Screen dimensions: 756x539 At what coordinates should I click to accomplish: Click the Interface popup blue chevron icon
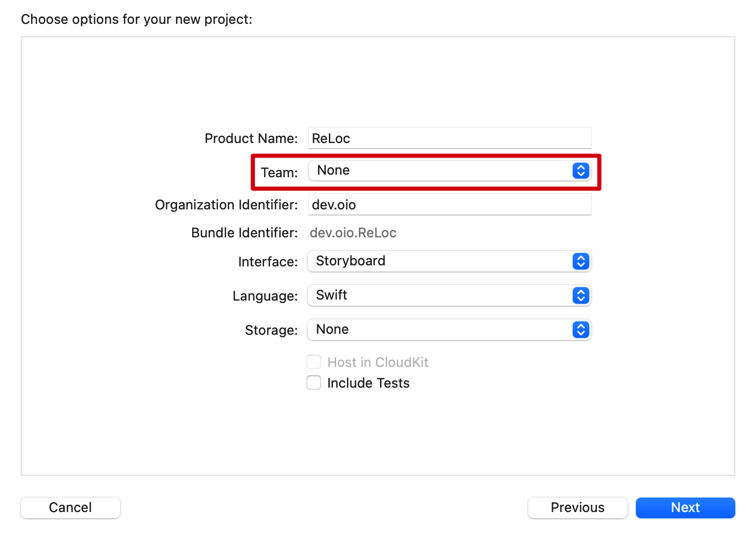click(x=580, y=261)
